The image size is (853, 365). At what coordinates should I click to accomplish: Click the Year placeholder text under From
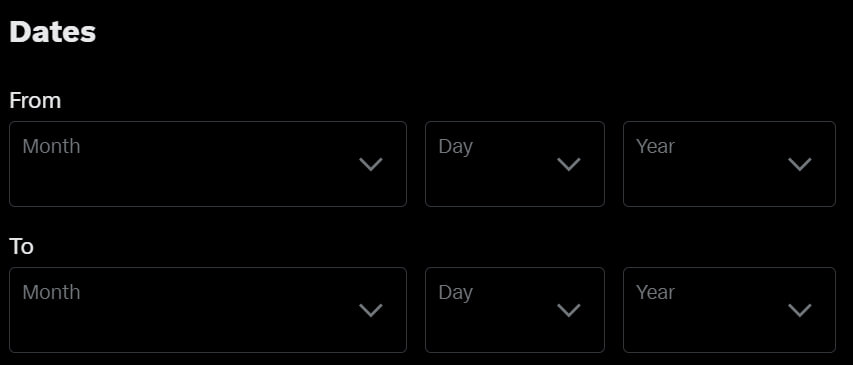coord(656,146)
